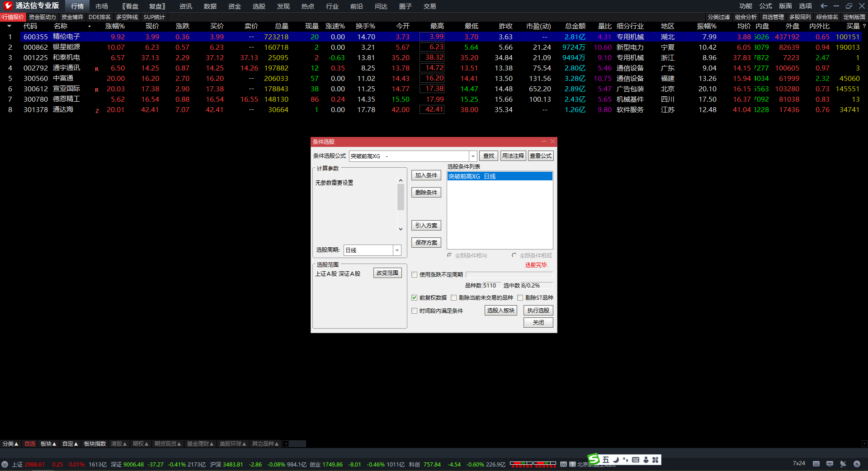Click the bottom tab horizontal scrollbar

(x=297, y=444)
